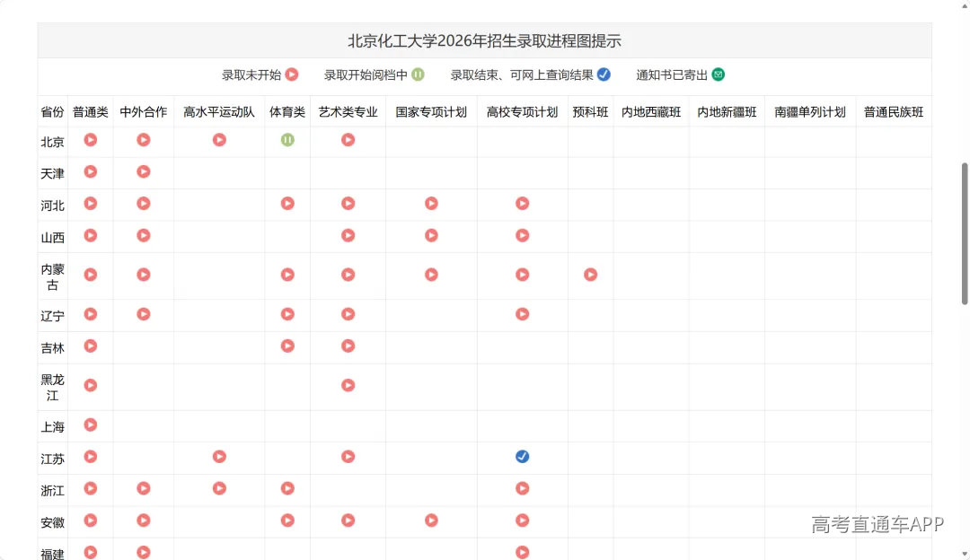
Task: Click Zhejiang 体育类 status icon
Action: click(x=287, y=488)
